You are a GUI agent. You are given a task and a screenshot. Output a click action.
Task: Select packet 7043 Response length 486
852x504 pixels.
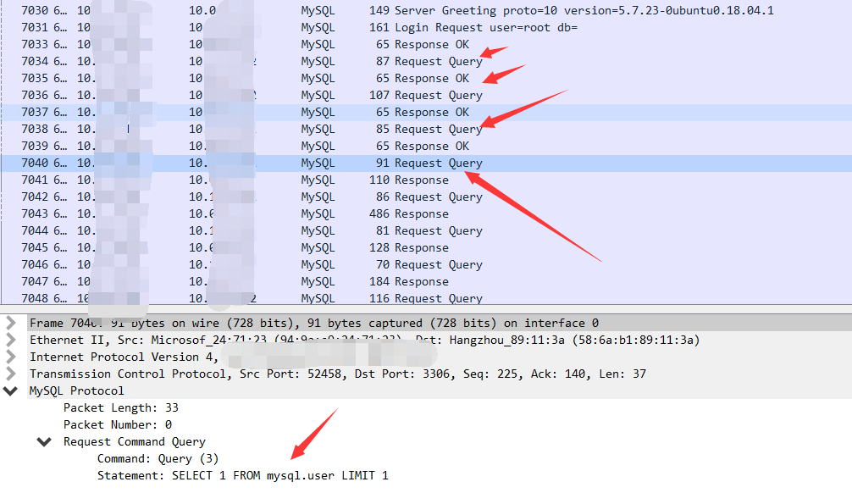coord(426,213)
